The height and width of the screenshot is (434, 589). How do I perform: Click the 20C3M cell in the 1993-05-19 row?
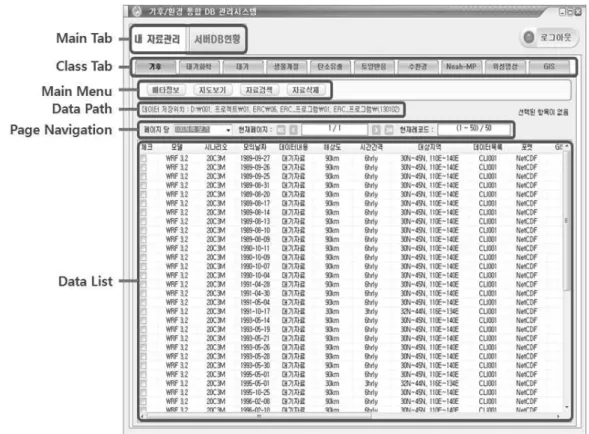pos(216,330)
